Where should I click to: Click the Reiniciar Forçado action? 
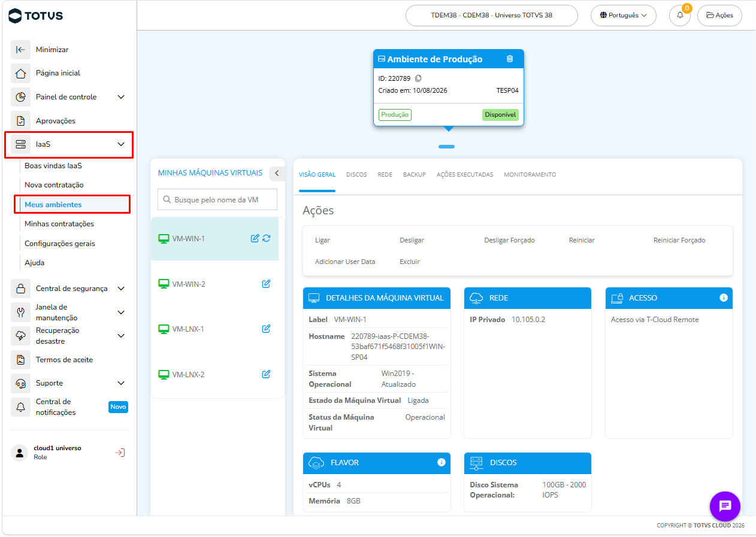point(679,240)
